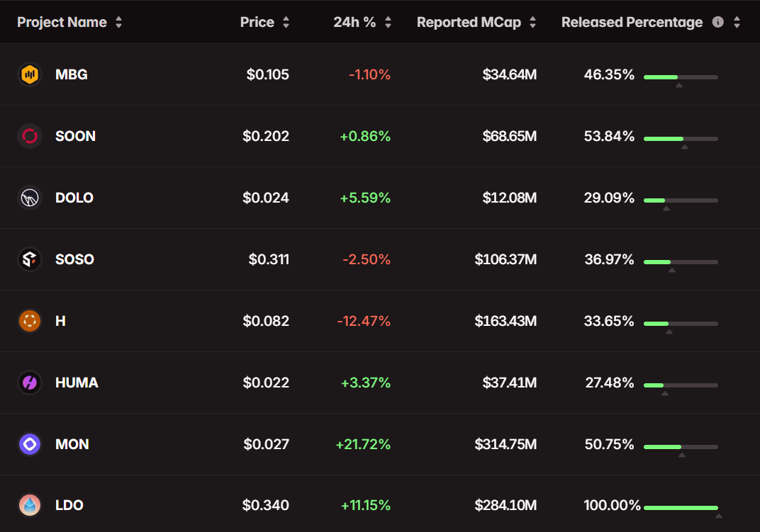Click the Price column header label
This screenshot has height=532, width=760.
(x=257, y=22)
